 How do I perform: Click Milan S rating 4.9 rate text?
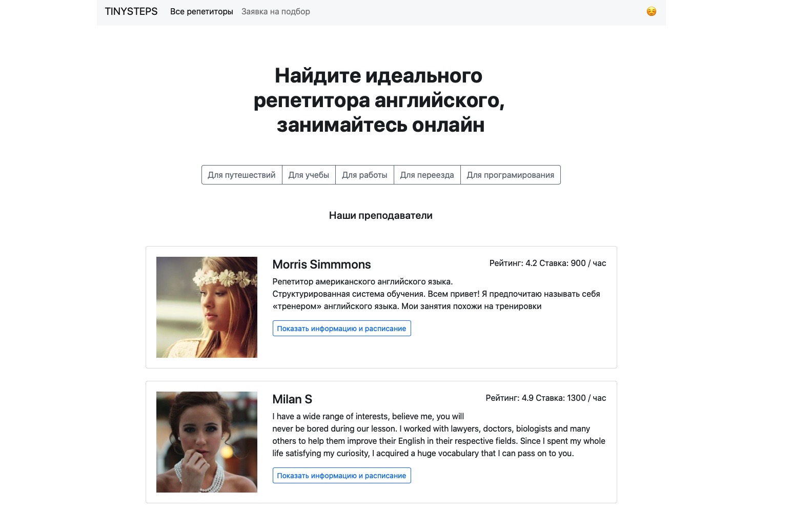point(545,398)
